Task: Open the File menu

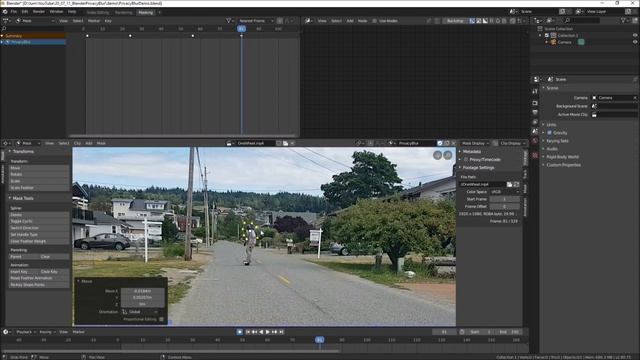Action: pos(14,12)
